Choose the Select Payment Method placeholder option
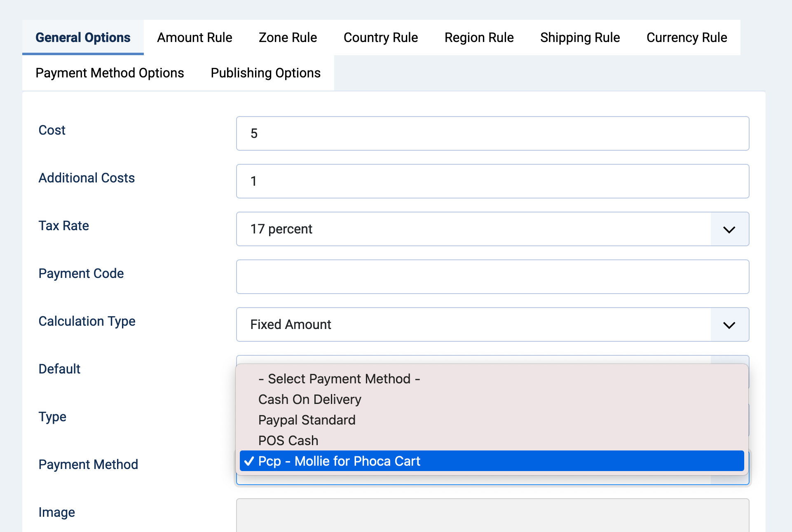This screenshot has width=792, height=532. click(339, 378)
